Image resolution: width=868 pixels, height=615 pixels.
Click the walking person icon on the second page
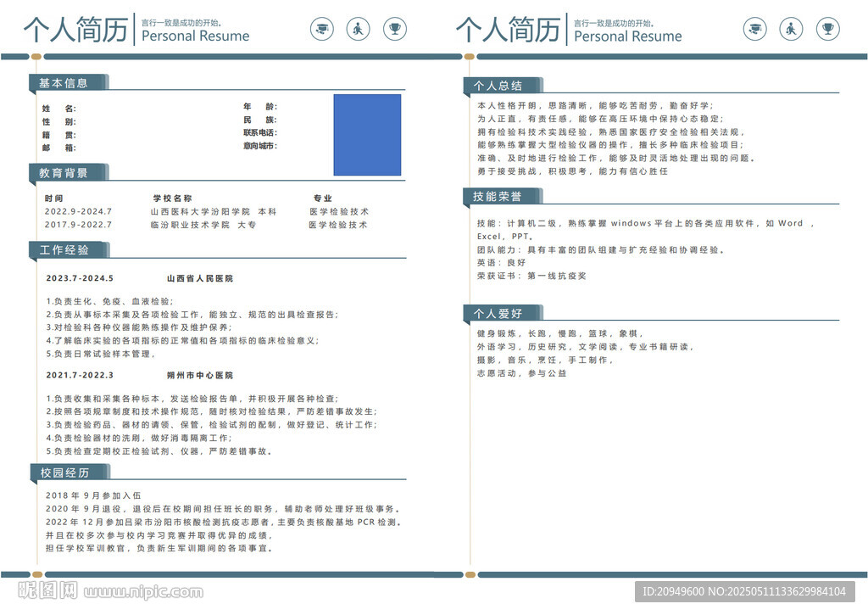click(791, 29)
